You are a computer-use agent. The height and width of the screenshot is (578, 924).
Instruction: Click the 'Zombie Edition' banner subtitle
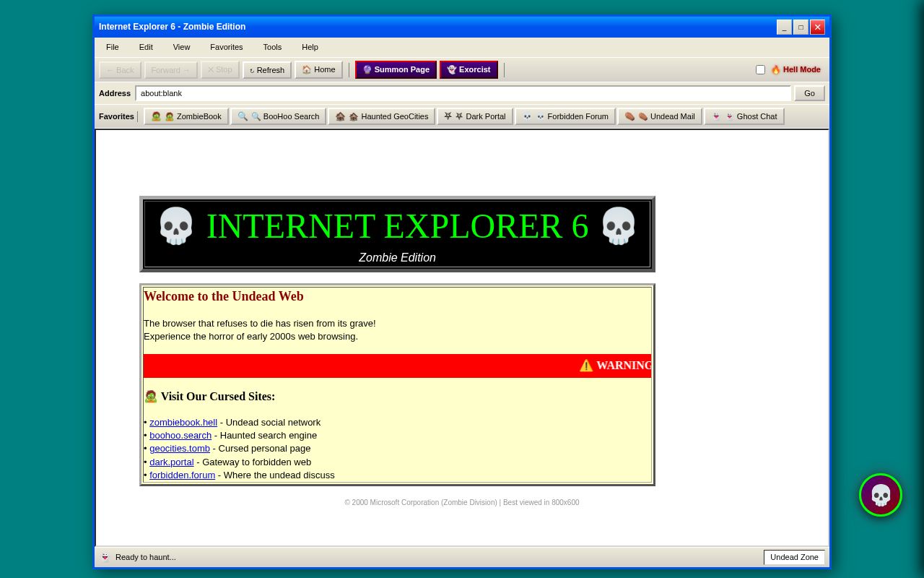pos(397,258)
